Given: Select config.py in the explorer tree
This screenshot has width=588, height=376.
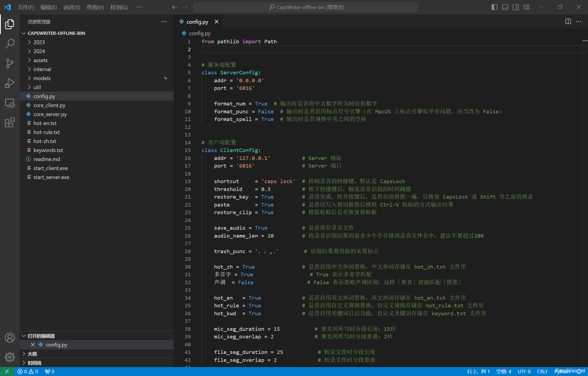Looking at the screenshot, I should (97, 96).
